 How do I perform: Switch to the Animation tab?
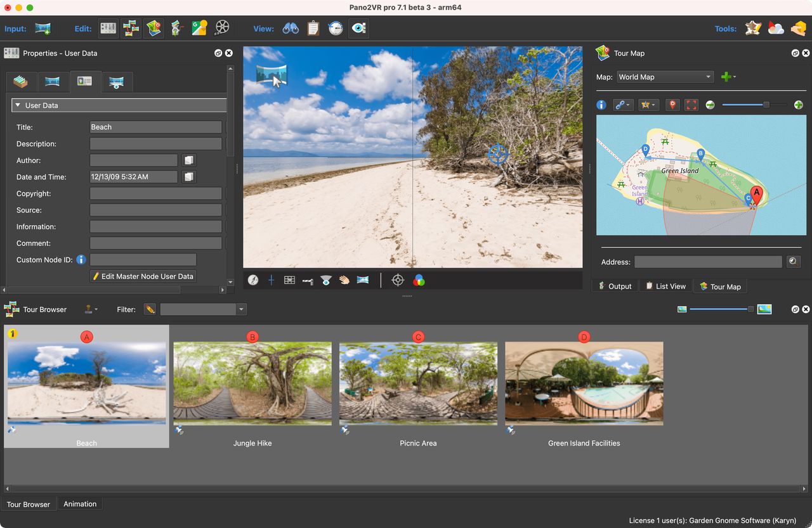click(80, 503)
